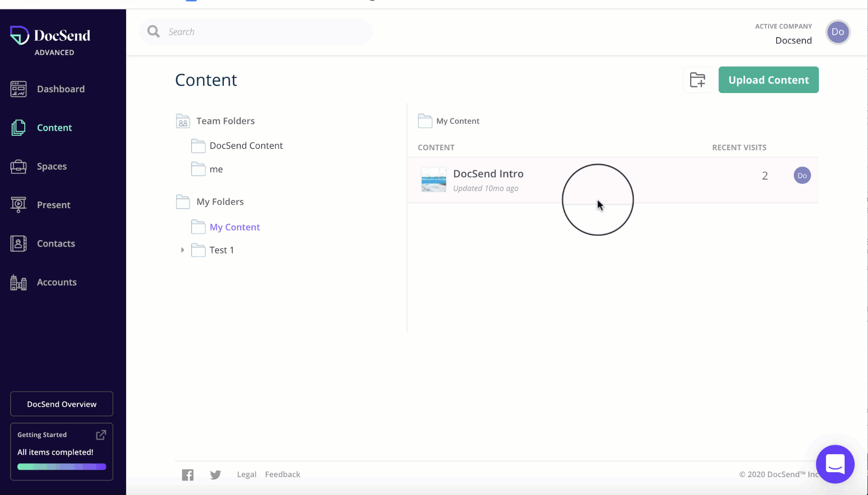Click the folder icon beside Test 1

pyautogui.click(x=198, y=250)
